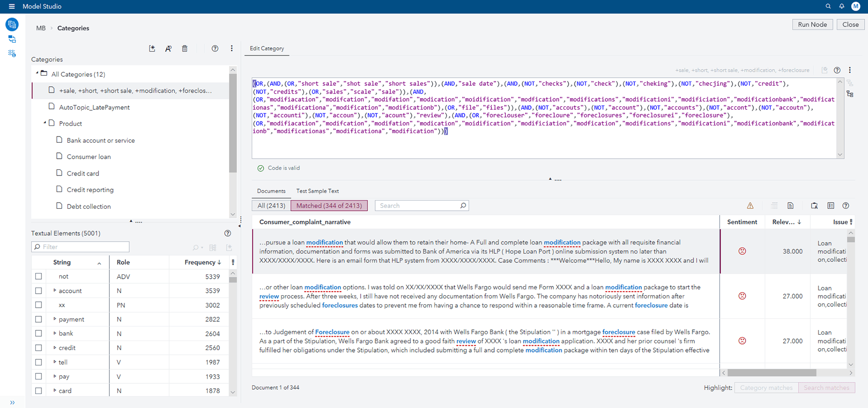Expand the 'payment' term variants
This screenshot has width=868, height=408.
pos(54,319)
